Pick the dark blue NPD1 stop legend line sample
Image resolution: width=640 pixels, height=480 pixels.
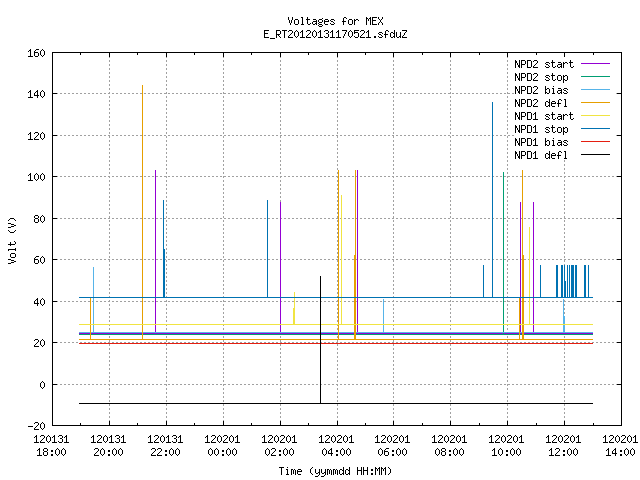(595, 129)
